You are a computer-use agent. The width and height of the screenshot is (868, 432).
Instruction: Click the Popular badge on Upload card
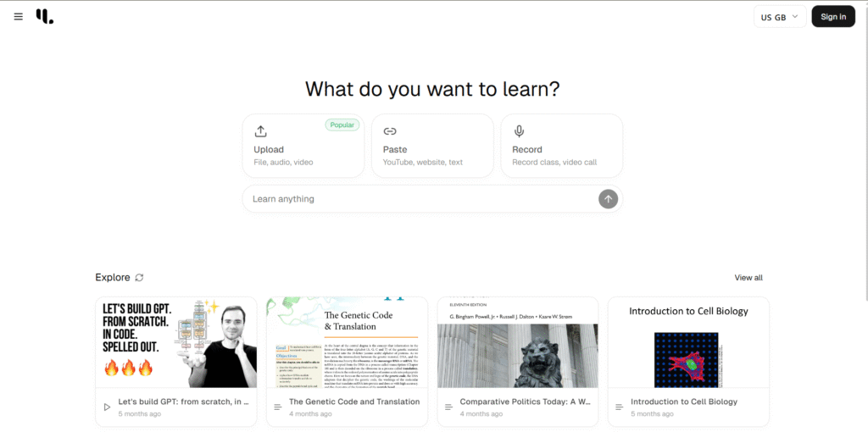[342, 125]
